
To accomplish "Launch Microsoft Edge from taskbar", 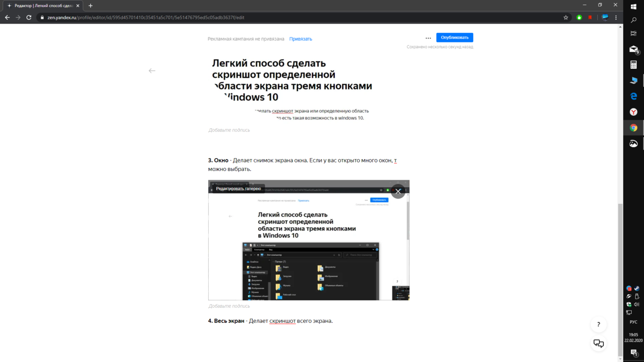I will pos(633,96).
